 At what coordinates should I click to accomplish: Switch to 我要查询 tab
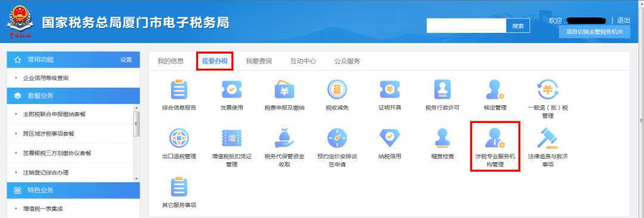pyautogui.click(x=259, y=62)
